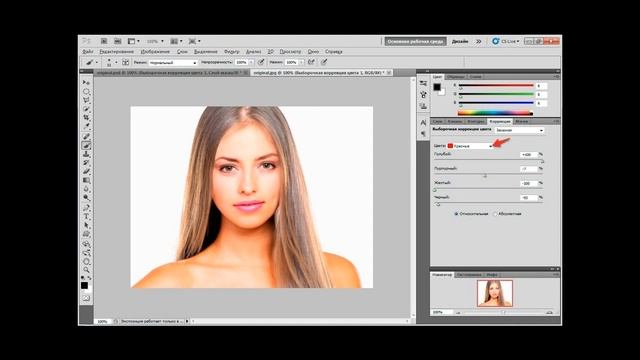Expand more workspaces with double chevron
Viewport: 640px width, 360px height.
[478, 41]
